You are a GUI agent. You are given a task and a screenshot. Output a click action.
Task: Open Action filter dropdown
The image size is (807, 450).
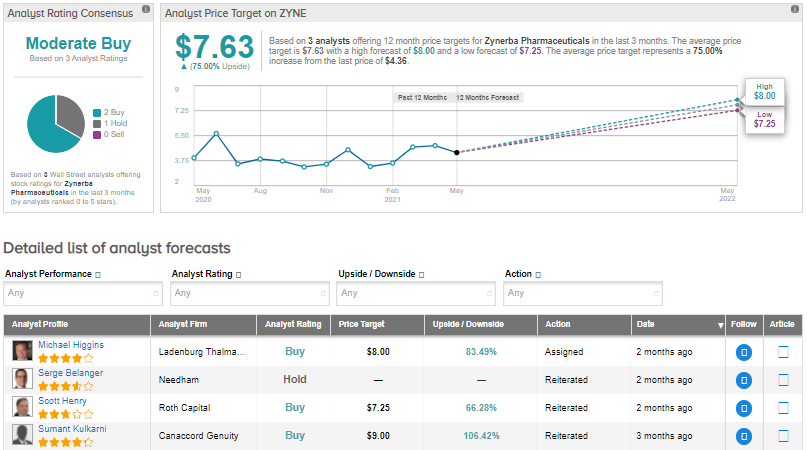pos(583,293)
